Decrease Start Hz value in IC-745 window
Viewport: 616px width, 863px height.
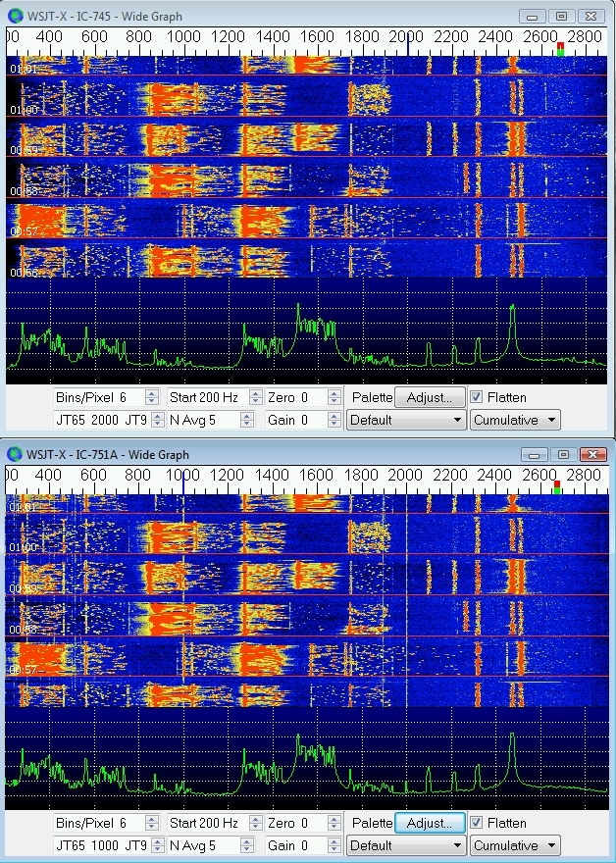pyautogui.click(x=256, y=401)
